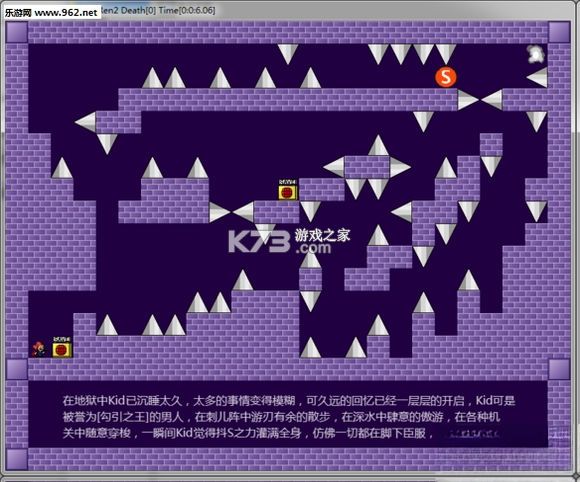The width and height of the screenshot is (580, 482).
Task: Click the lone ceiling spike left of the four-spike row
Action: click(x=288, y=54)
